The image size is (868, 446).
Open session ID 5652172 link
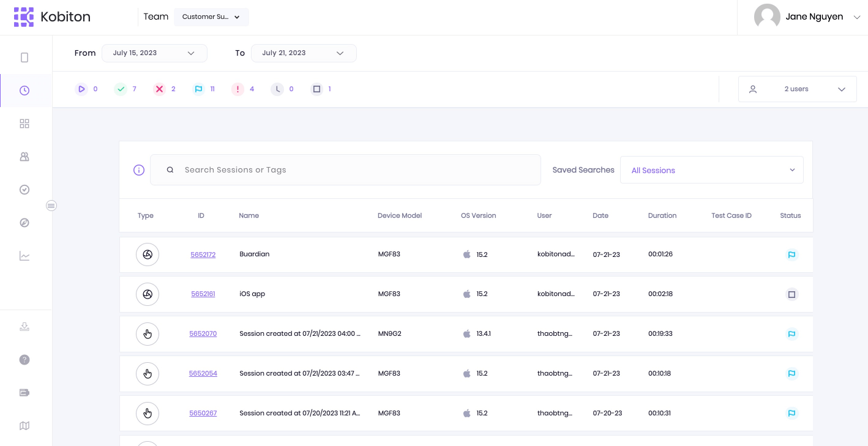203,255
